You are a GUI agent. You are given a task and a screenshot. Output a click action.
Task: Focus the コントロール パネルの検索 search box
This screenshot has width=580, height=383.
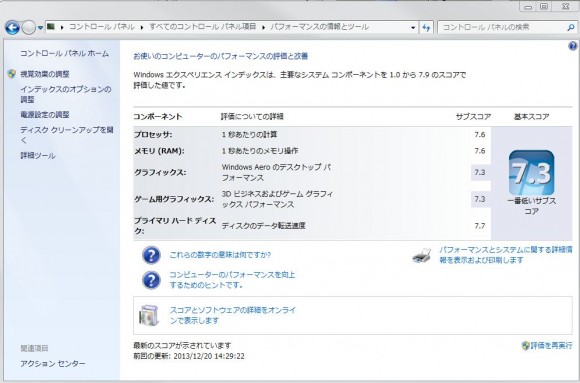pos(506,27)
